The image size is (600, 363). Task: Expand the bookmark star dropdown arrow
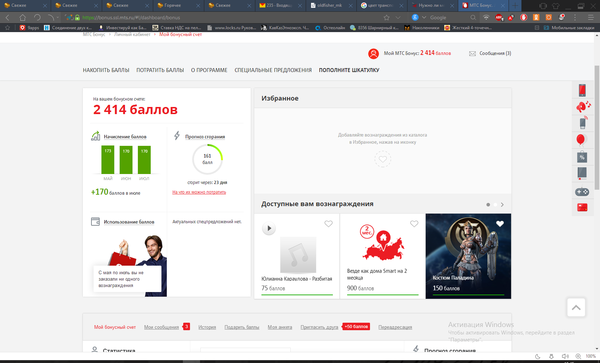[x=398, y=18]
